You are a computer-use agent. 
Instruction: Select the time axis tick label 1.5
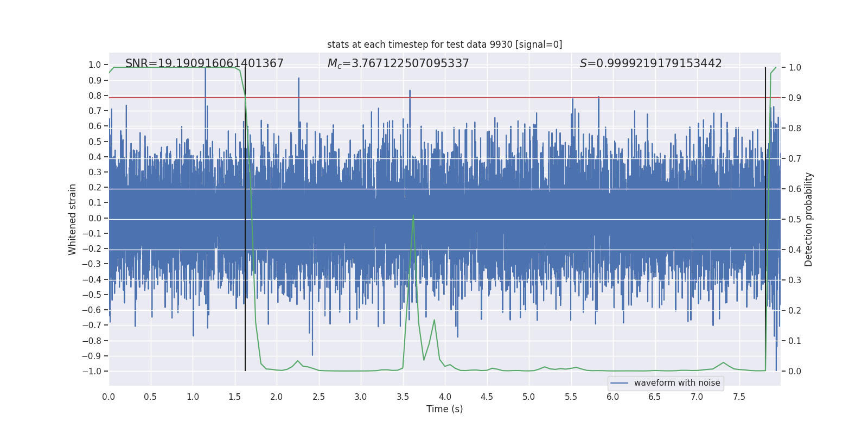234,397
